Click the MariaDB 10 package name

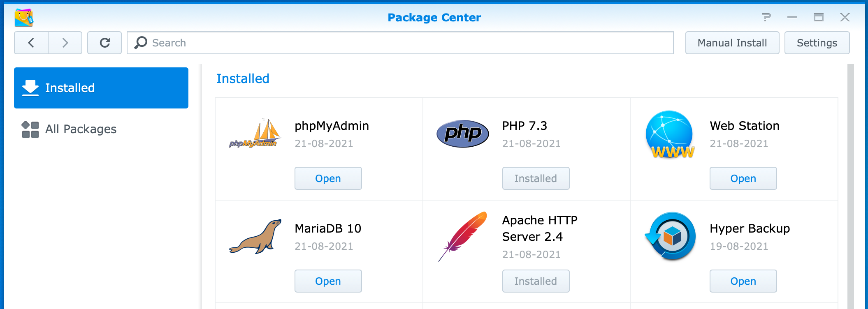(328, 228)
